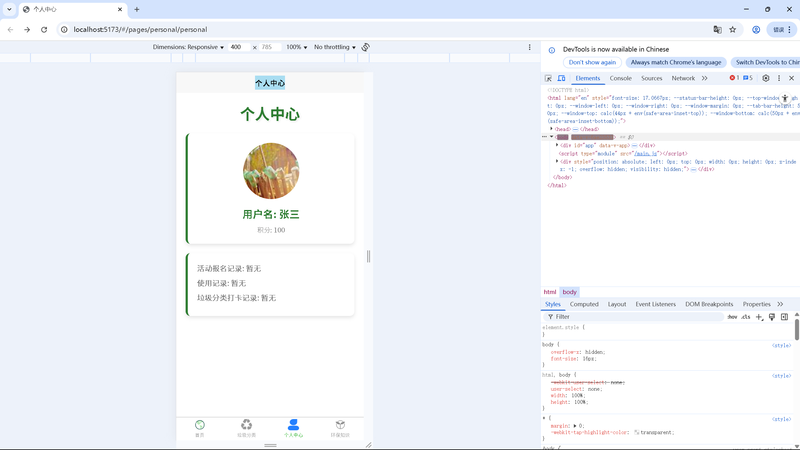Switch to the Sources tab

652,78
